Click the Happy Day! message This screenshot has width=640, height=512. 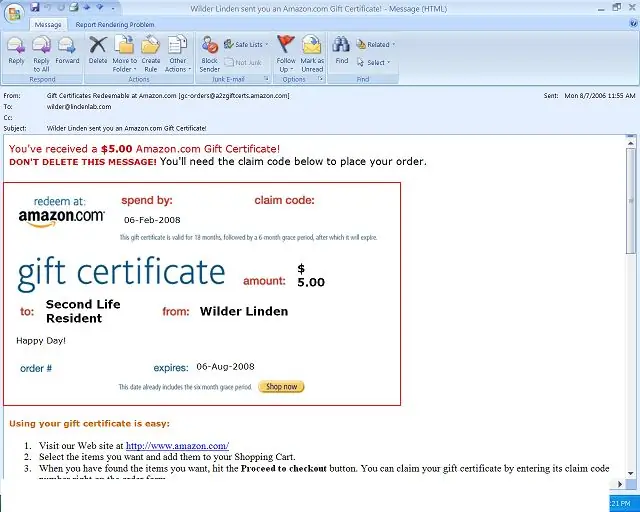41,341
